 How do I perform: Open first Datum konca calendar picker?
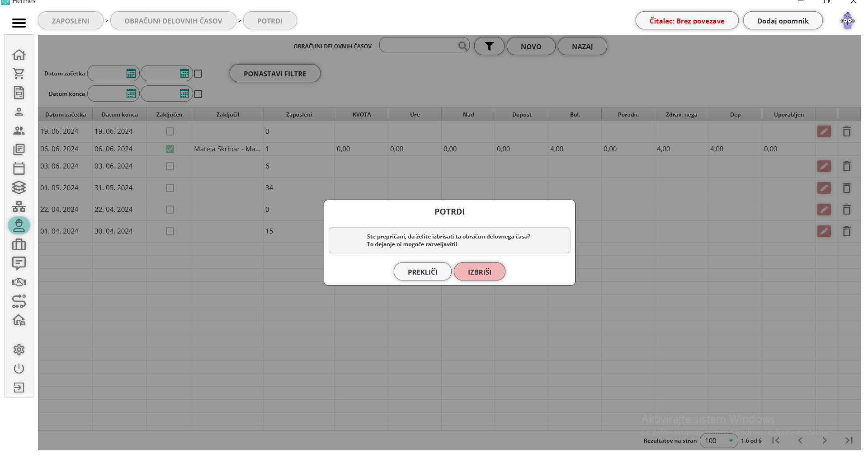pos(131,93)
